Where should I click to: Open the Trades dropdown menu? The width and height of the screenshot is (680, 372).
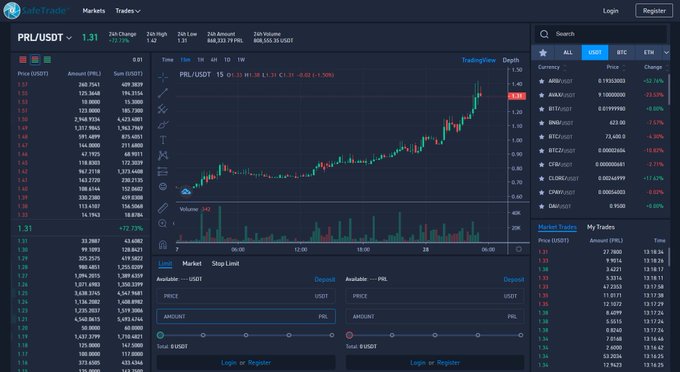coord(128,11)
